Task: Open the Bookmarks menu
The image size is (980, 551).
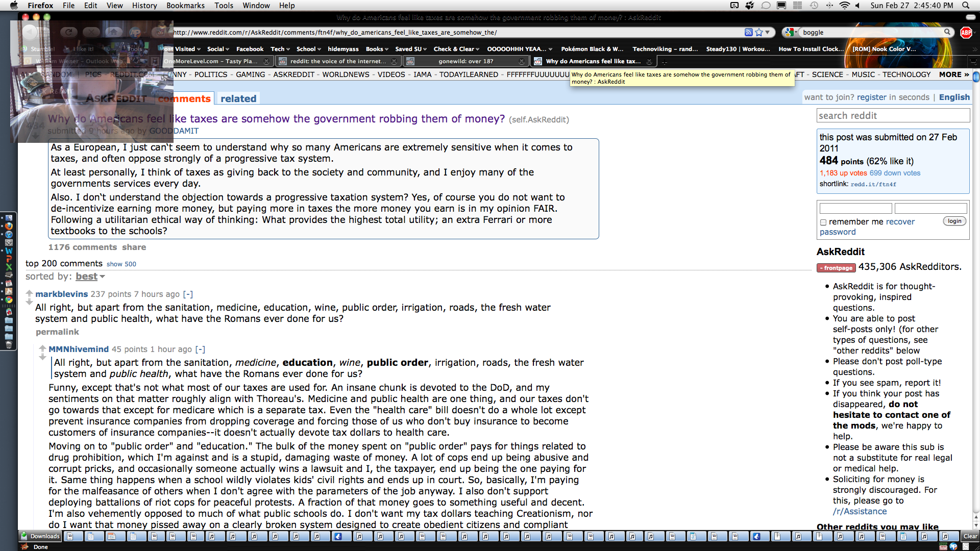Action: (x=185, y=5)
